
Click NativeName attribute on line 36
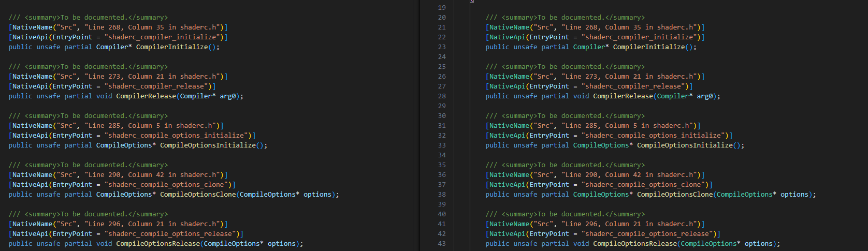coord(509,175)
